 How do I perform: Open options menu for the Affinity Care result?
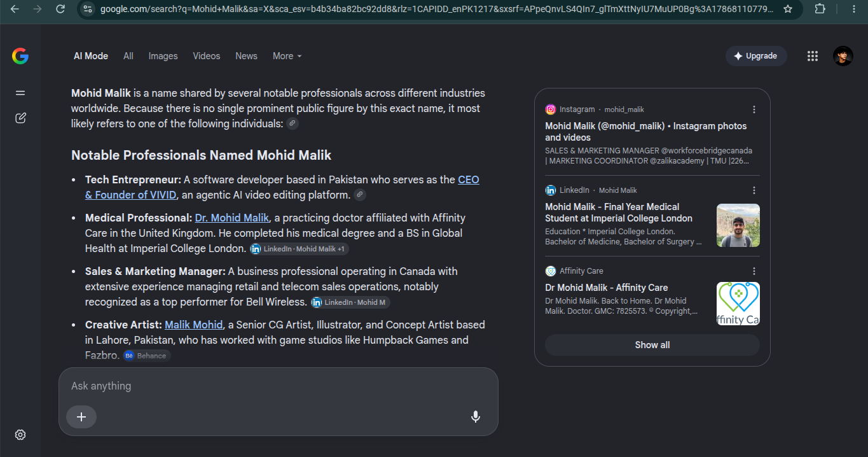point(754,271)
